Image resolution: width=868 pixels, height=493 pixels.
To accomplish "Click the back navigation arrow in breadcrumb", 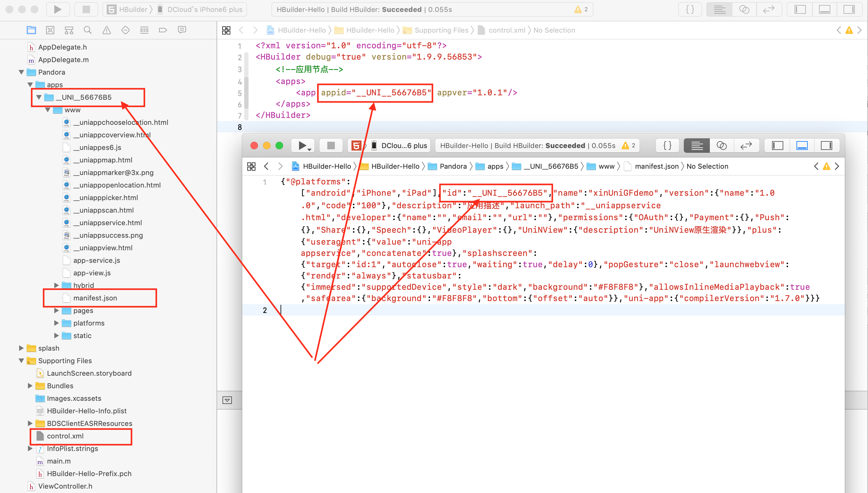I will pos(243,30).
